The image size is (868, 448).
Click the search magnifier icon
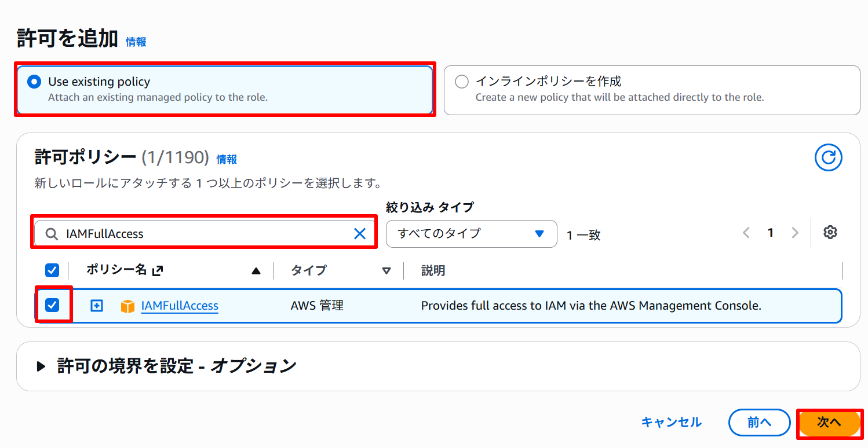52,234
